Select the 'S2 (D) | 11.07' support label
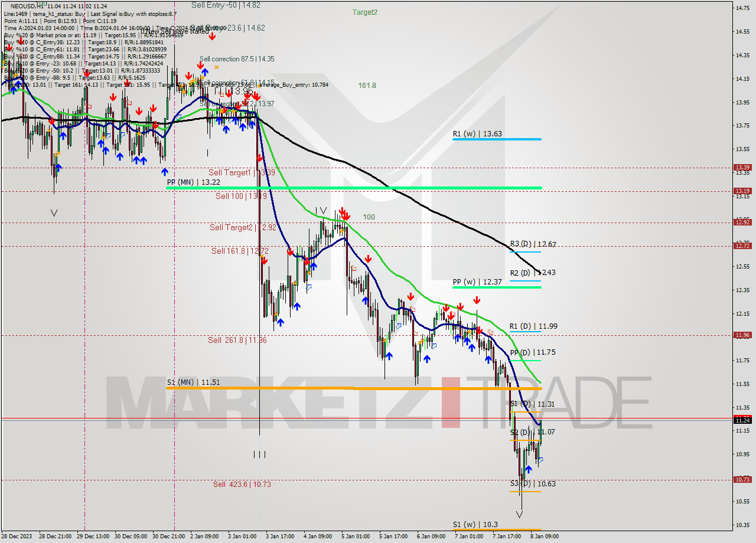Image resolution: width=756 pixels, height=543 pixels. [532, 432]
